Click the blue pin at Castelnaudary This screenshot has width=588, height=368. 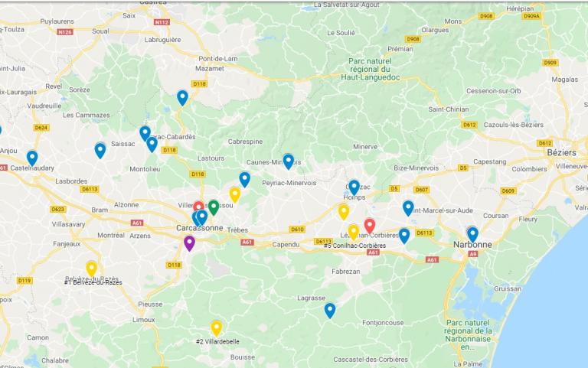(32, 158)
